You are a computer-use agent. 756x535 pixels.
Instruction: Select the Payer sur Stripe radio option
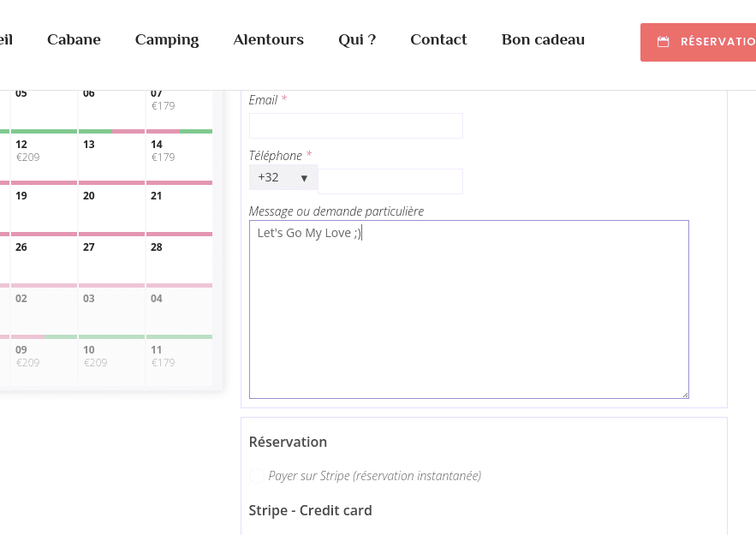point(257,476)
